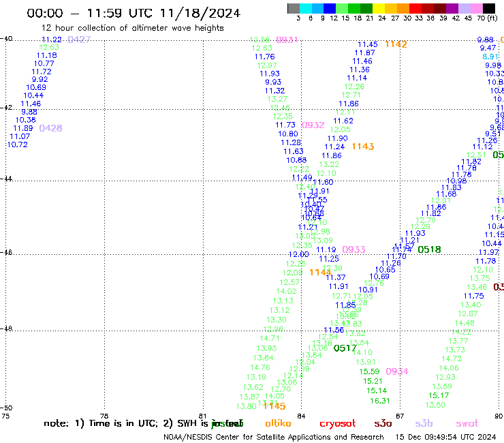Click the wave height value 14.76
Viewport: 504px width, 443px height.
tap(260, 367)
